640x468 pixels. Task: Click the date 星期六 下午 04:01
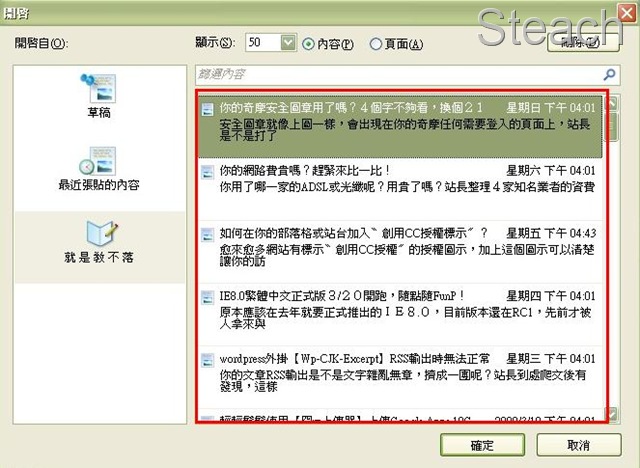pos(551,171)
